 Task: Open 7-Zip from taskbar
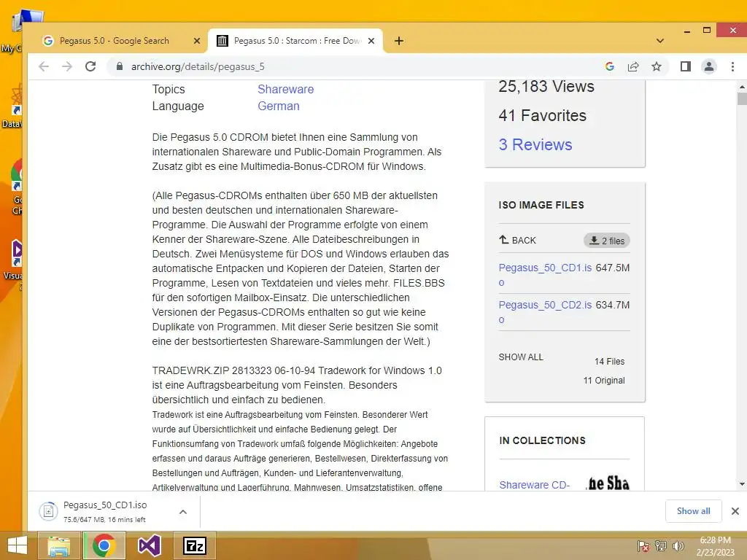pos(195,545)
